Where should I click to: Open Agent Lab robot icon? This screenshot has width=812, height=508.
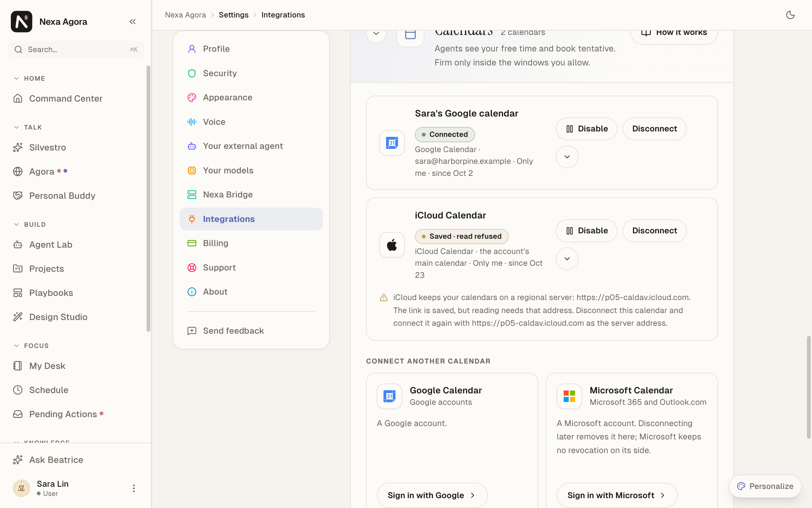pos(18,244)
